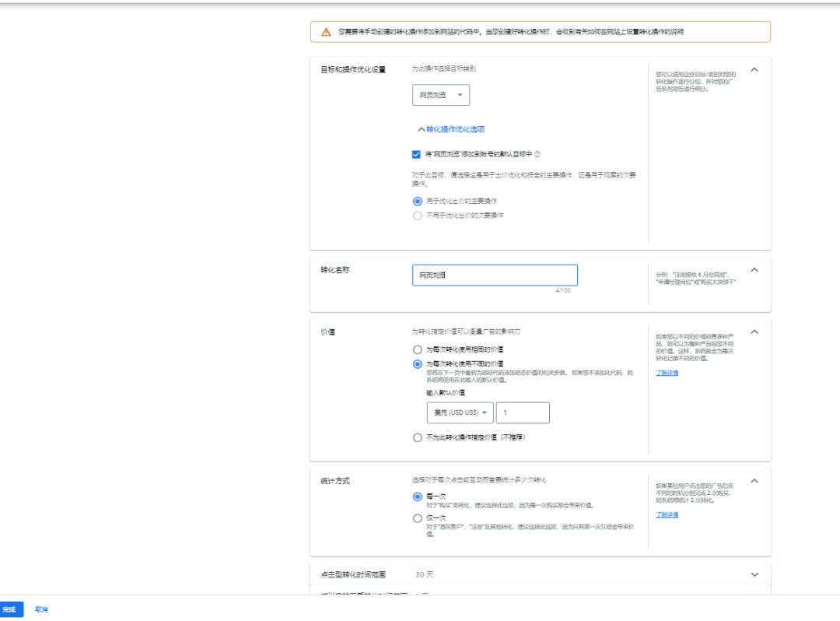Viewport: 840px width, 621px height.
Task: Click the 完成 button
Action: [10, 609]
